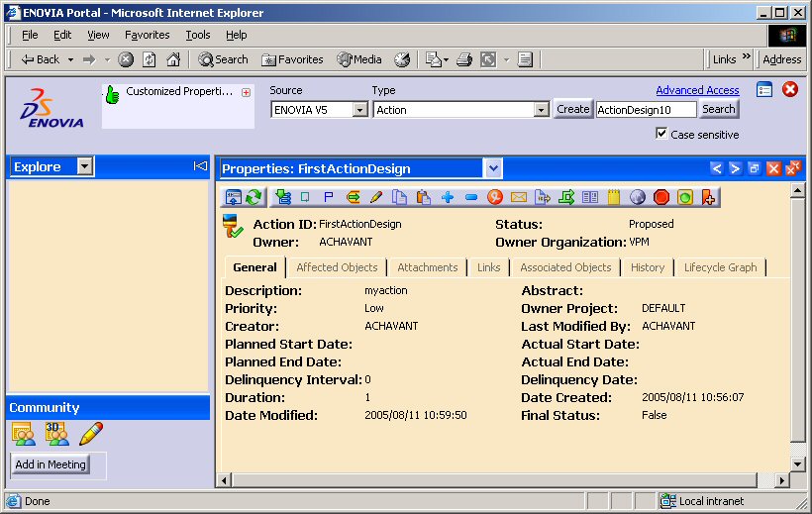Open the Advanced Access link
Image resolution: width=812 pixels, height=514 pixels.
(697, 90)
